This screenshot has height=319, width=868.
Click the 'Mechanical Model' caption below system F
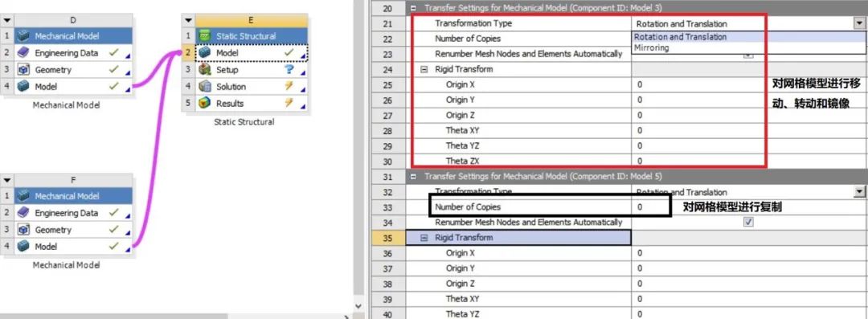67,264
